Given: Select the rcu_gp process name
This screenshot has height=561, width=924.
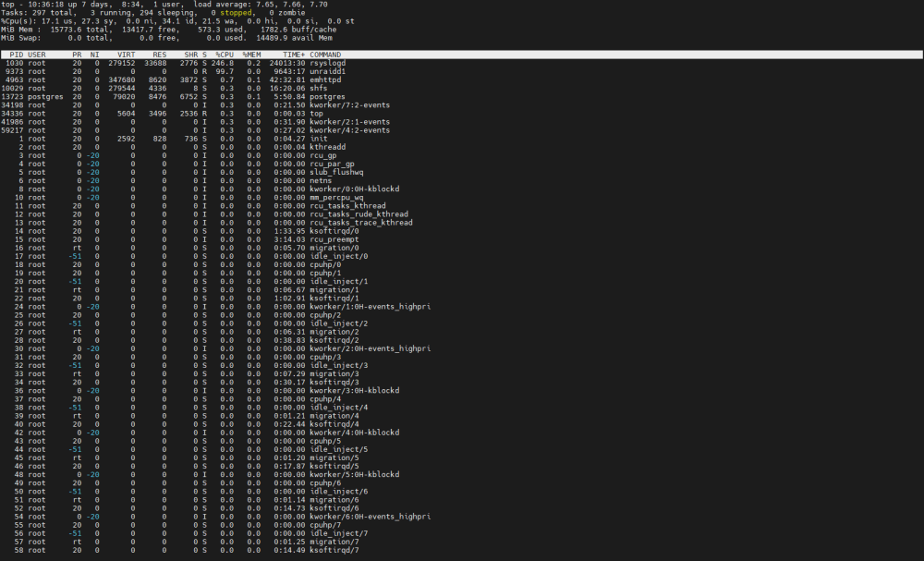Looking at the screenshot, I should 322,155.
